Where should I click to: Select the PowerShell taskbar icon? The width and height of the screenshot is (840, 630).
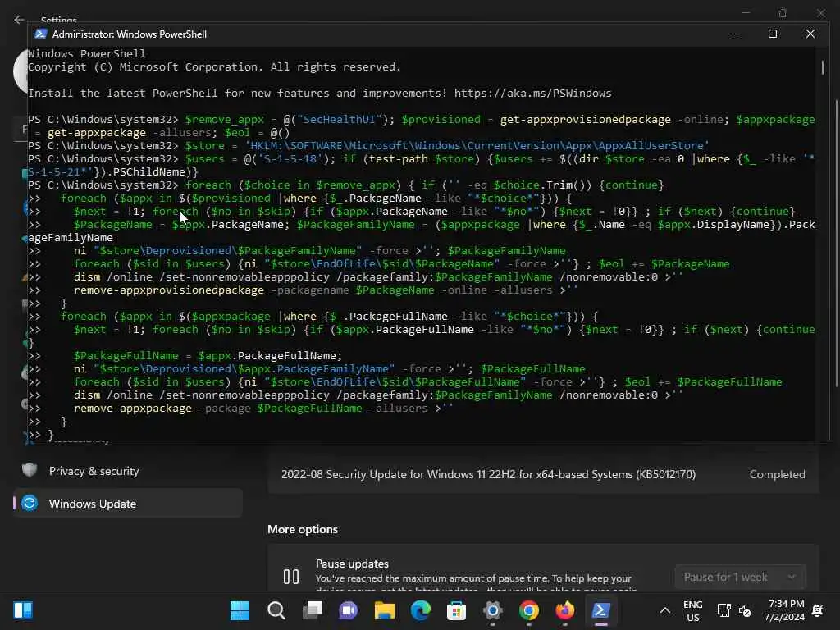[600, 610]
